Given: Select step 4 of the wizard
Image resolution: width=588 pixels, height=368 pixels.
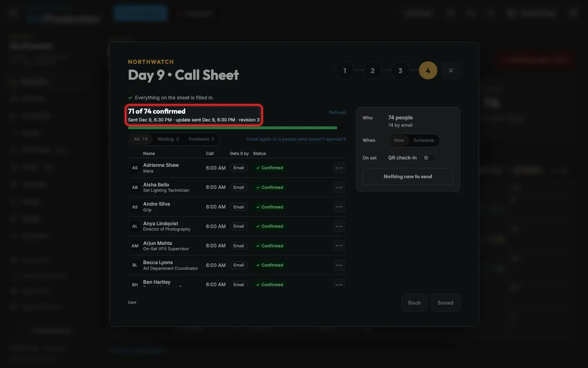Looking at the screenshot, I should [428, 71].
